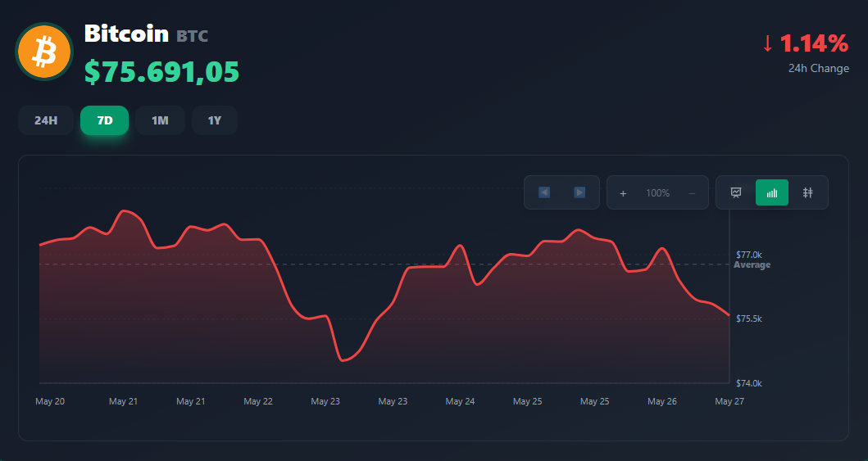
Task: Click the Average line label
Action: coord(752,264)
